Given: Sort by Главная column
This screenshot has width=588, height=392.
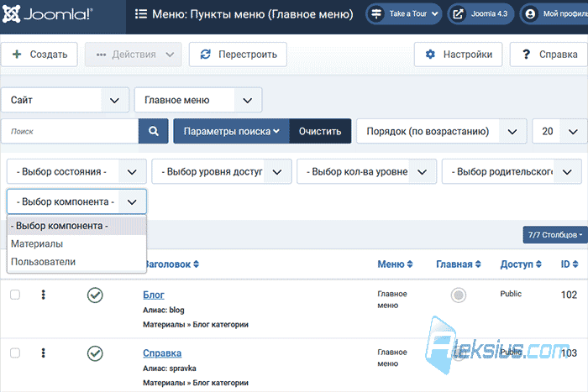Looking at the screenshot, I should coord(459,264).
